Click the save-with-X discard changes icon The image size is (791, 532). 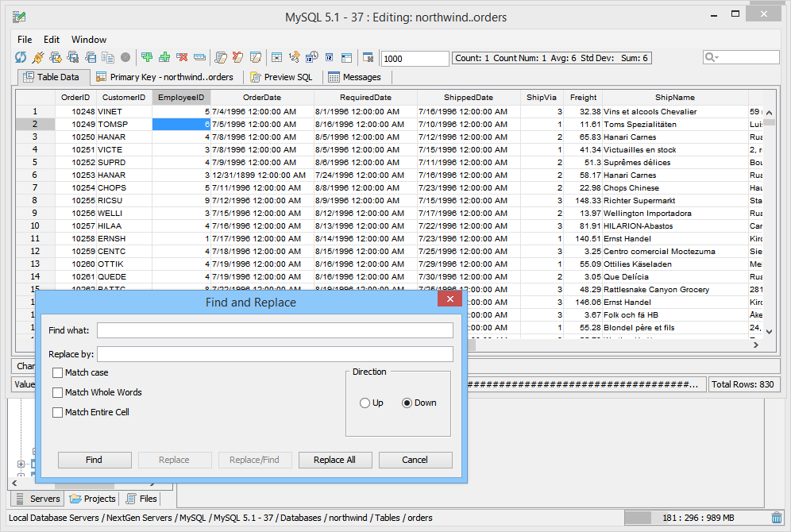click(73, 57)
